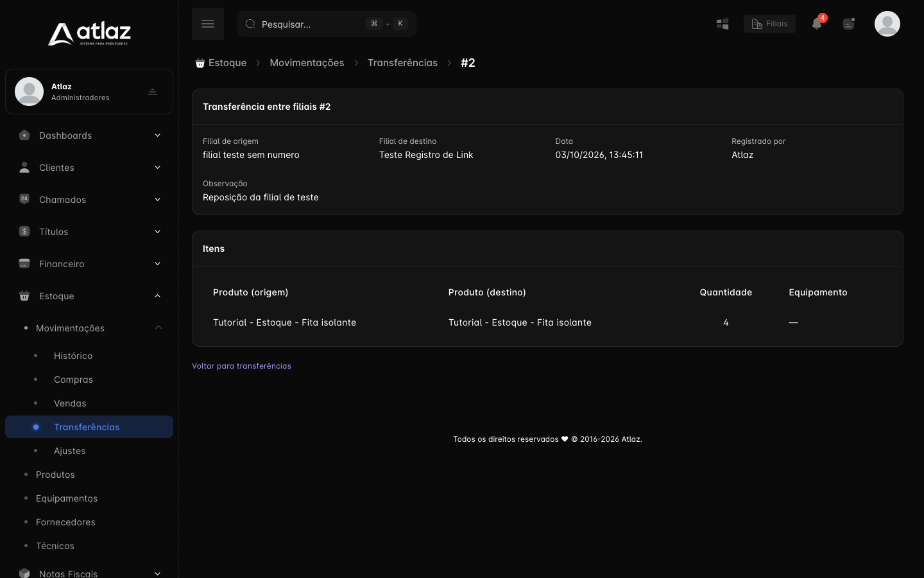The width and height of the screenshot is (924, 578).
Task: Click the Filiais button
Action: [769, 24]
